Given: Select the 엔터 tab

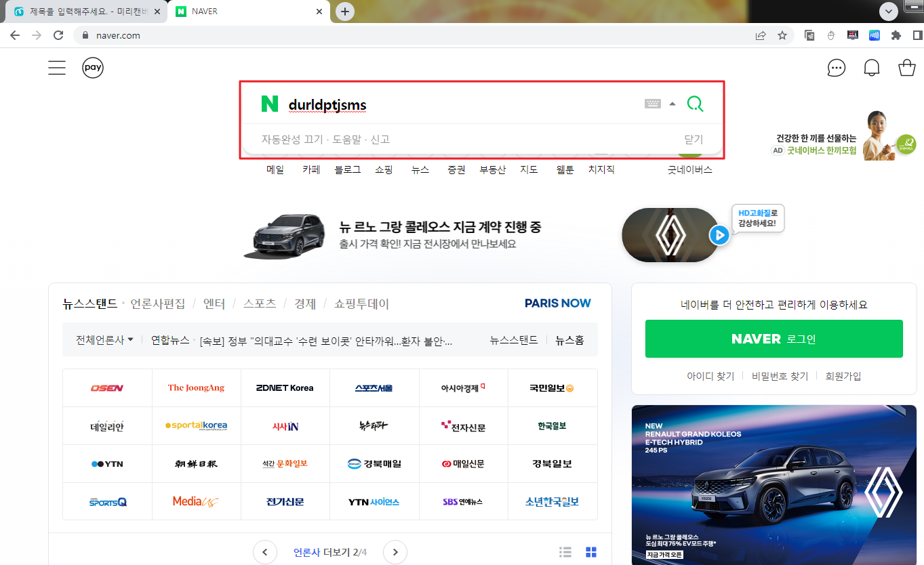Looking at the screenshot, I should 214,304.
